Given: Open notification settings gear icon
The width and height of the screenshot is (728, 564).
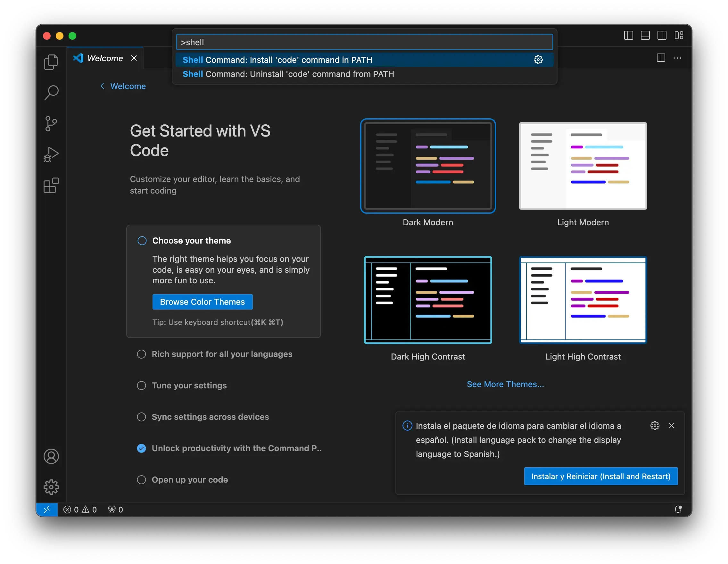Looking at the screenshot, I should click(x=655, y=426).
